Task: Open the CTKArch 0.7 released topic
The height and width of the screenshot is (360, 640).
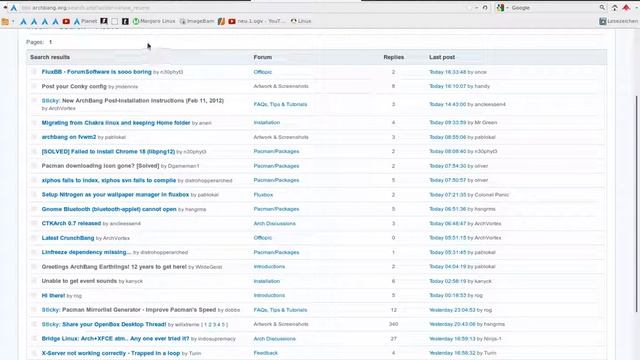Action: (x=71, y=223)
